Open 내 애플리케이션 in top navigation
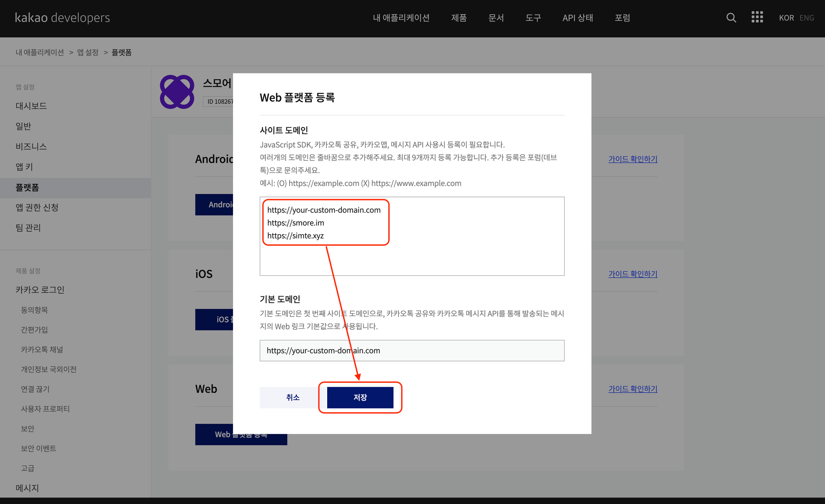The width and height of the screenshot is (825, 504). (401, 18)
